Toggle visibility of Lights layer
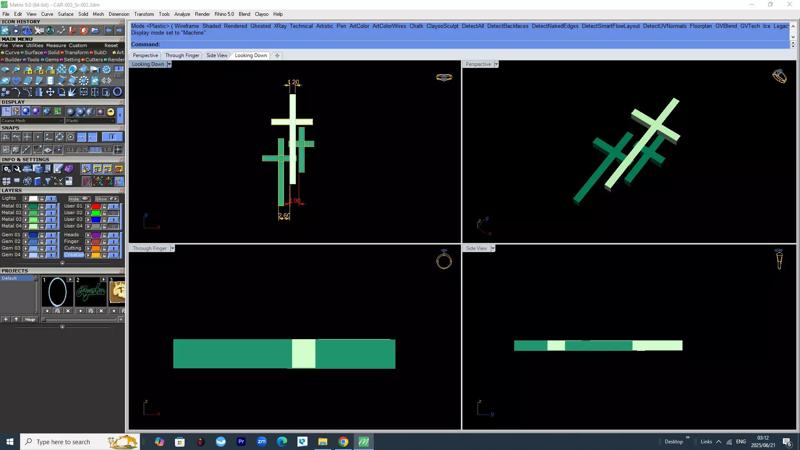This screenshot has height=450, width=800. click(x=51, y=198)
